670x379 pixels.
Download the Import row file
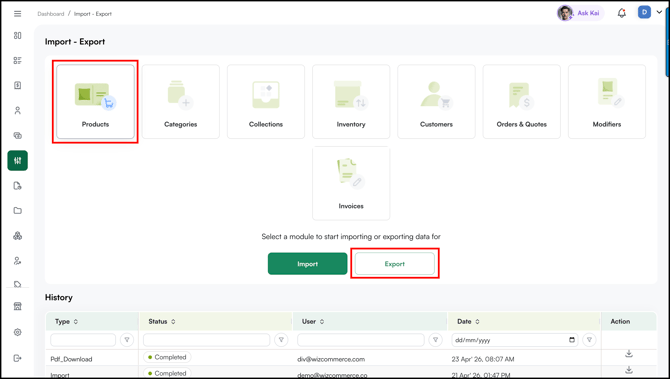click(629, 370)
